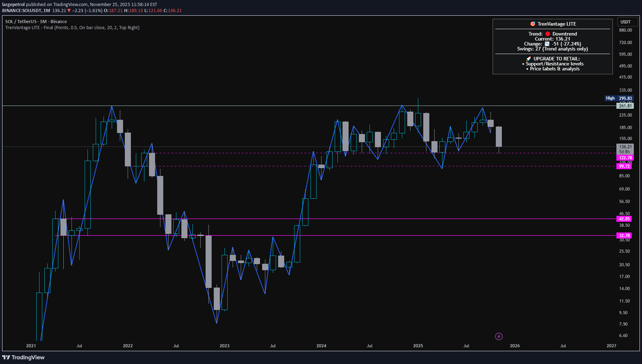This screenshot has width=642, height=364.
Task: Click the UPGRADE TO RETAIL text
Action: [x=556, y=59]
